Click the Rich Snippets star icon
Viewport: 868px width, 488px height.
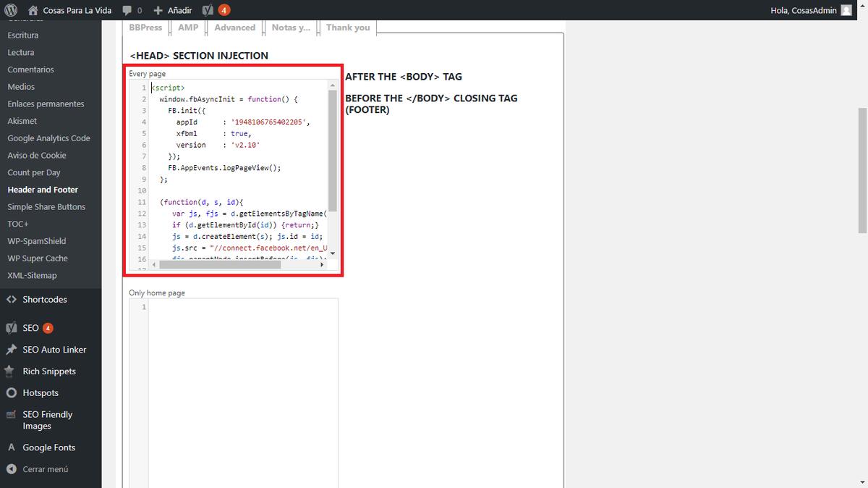[11, 371]
